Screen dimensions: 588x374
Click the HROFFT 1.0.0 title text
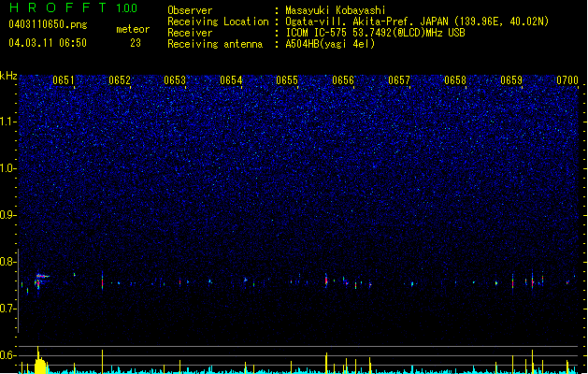tap(74, 7)
